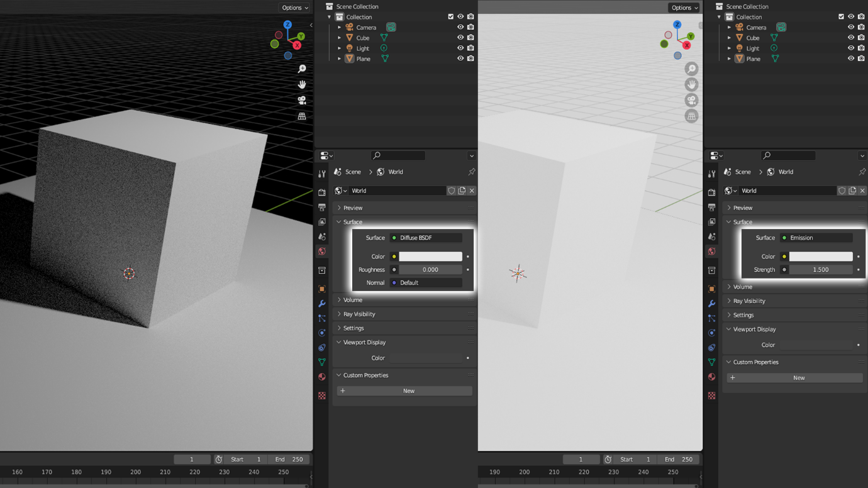Open the Options dropdown in the left viewport

click(x=294, y=8)
